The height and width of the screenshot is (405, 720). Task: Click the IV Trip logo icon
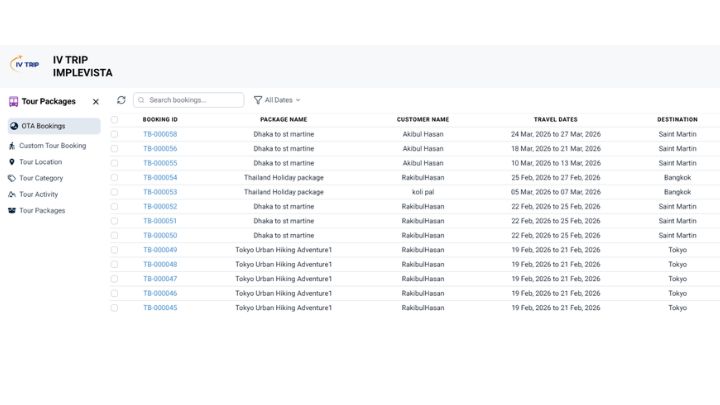click(25, 64)
